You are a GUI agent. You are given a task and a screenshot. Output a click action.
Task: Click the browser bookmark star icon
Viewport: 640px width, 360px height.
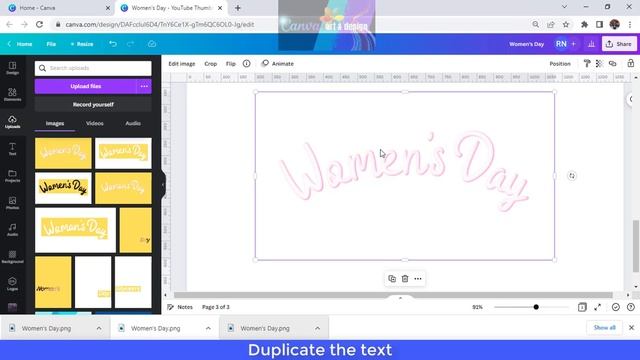[x=566, y=24]
